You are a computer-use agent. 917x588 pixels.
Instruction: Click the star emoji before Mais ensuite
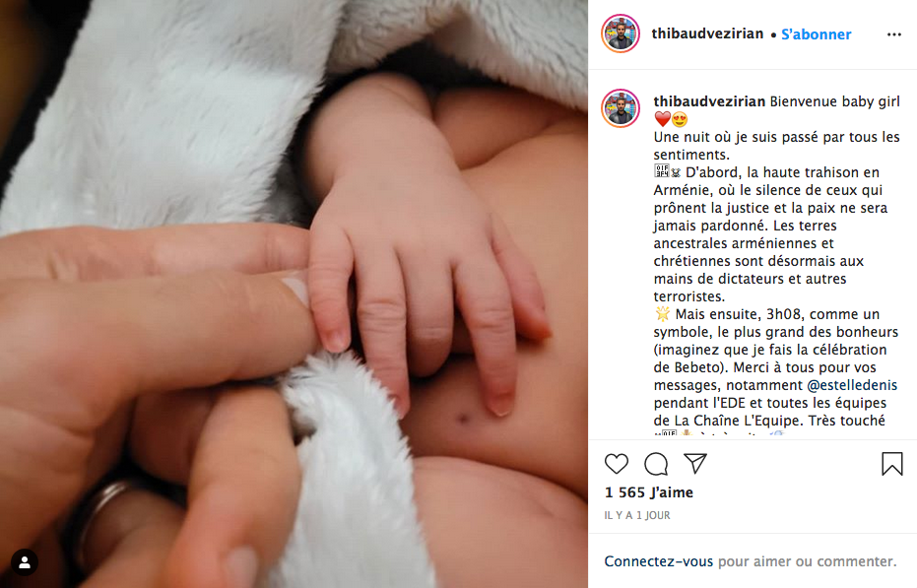pyautogui.click(x=662, y=313)
